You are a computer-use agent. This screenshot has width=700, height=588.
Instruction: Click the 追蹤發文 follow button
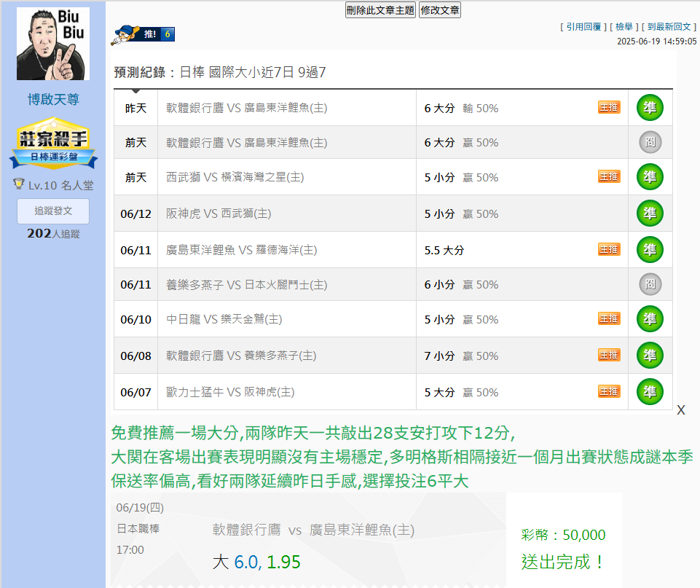pyautogui.click(x=53, y=211)
